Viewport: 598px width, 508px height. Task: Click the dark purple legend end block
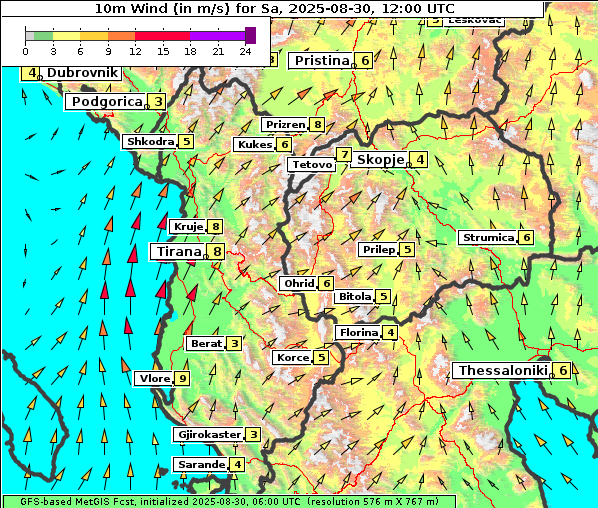click(x=251, y=35)
